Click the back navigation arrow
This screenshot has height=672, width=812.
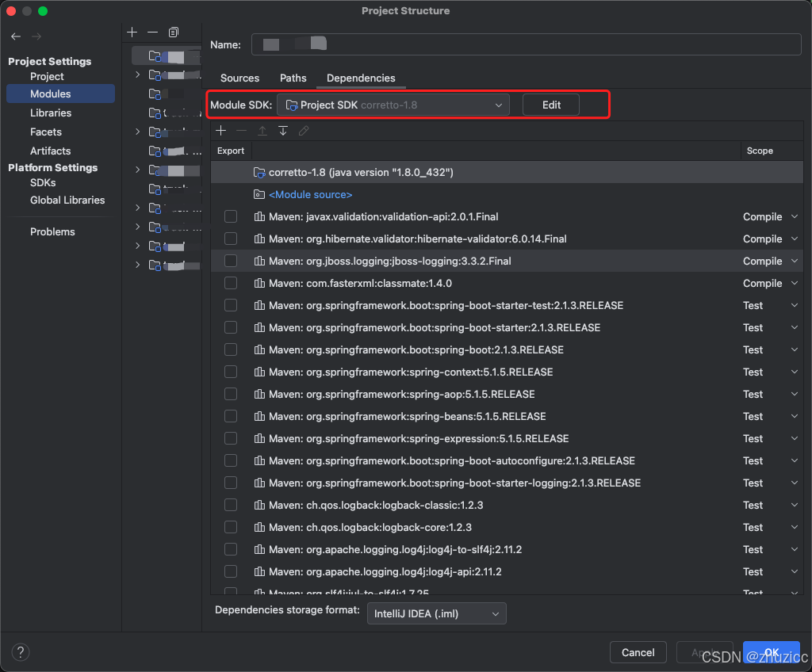(16, 36)
